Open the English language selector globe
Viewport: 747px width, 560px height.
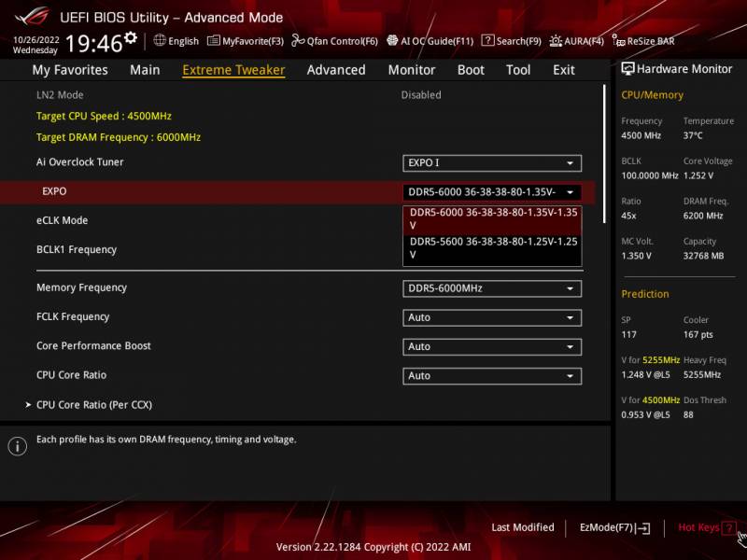(x=160, y=41)
